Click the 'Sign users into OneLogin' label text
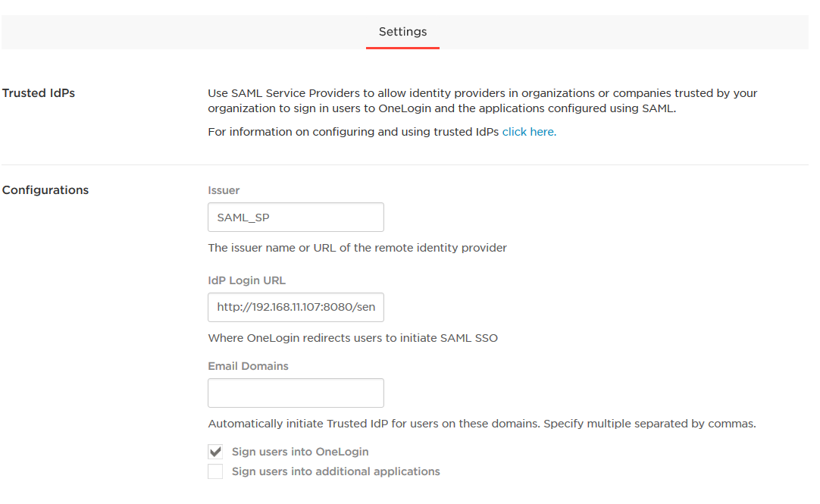This screenshot has height=504, width=820. pyautogui.click(x=300, y=452)
